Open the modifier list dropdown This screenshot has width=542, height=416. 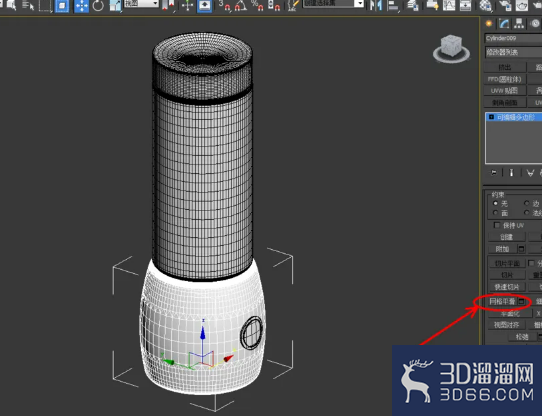tap(513, 52)
